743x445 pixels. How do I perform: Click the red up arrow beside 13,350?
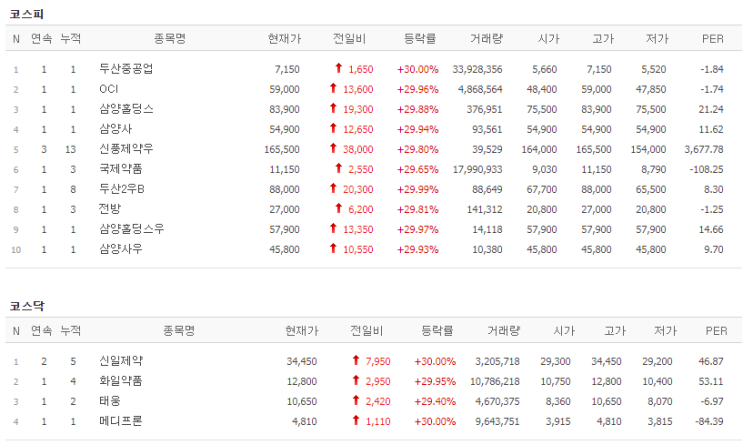[x=333, y=228]
